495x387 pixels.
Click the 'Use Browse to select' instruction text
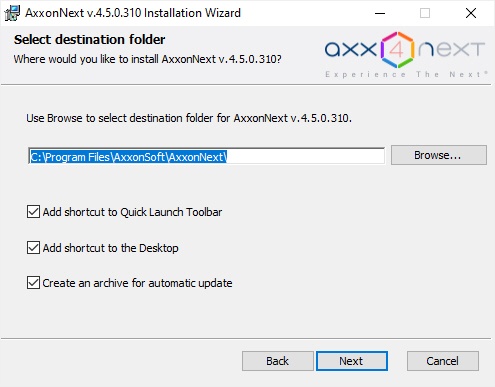pyautogui.click(x=189, y=118)
